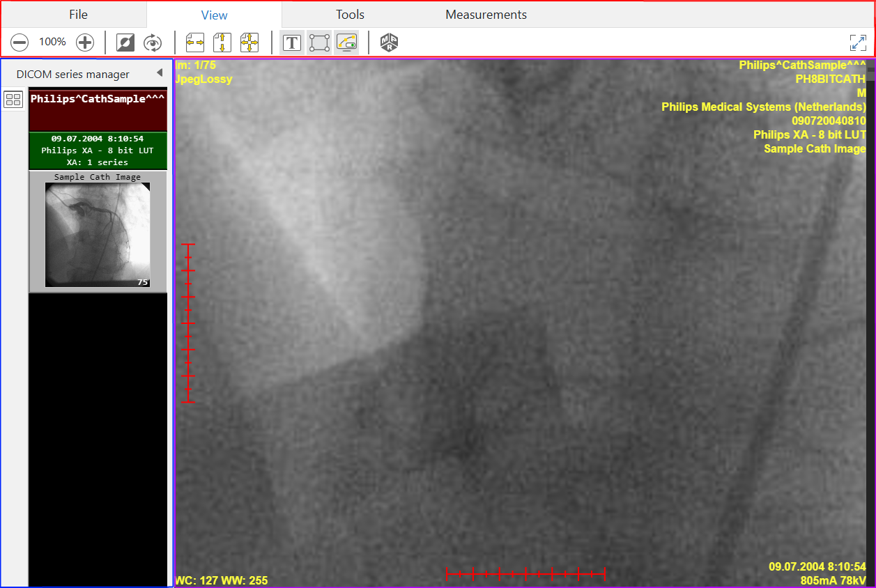The image size is (876, 588).
Task: Zoom in with the plus button
Action: tap(85, 42)
